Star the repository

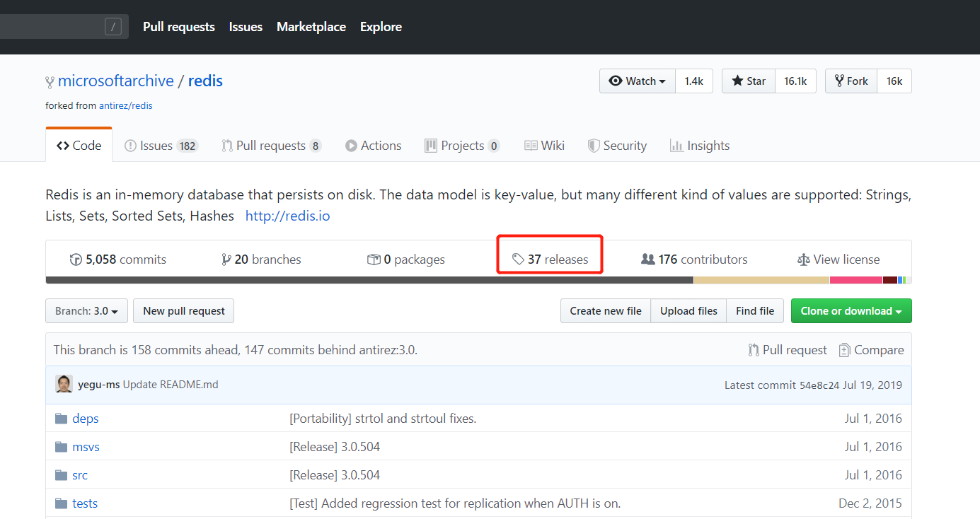(x=749, y=81)
